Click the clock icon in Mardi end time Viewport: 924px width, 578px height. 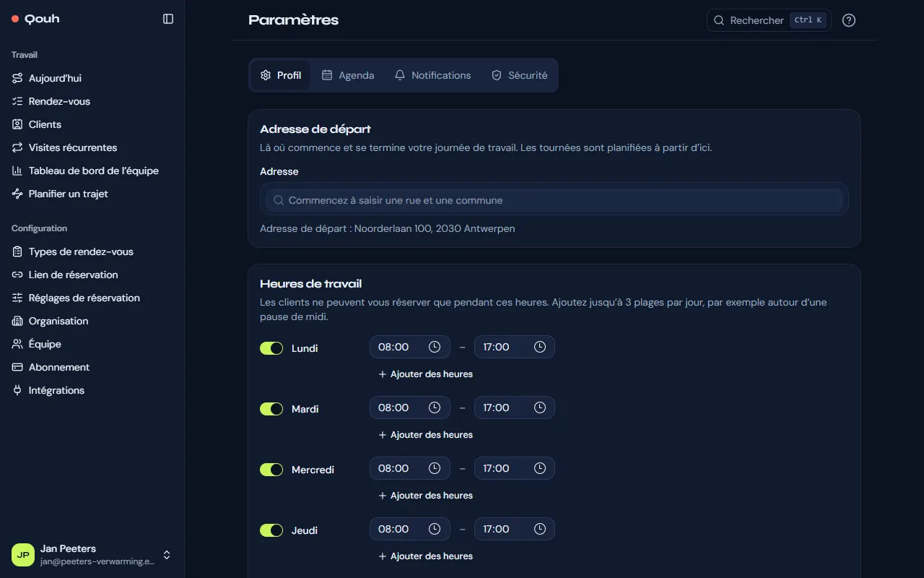tap(540, 407)
